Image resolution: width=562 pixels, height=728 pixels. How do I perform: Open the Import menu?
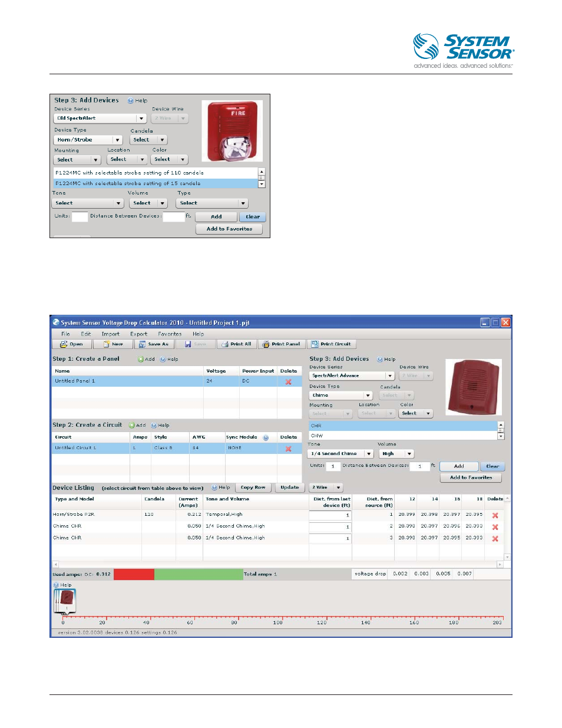(x=111, y=334)
